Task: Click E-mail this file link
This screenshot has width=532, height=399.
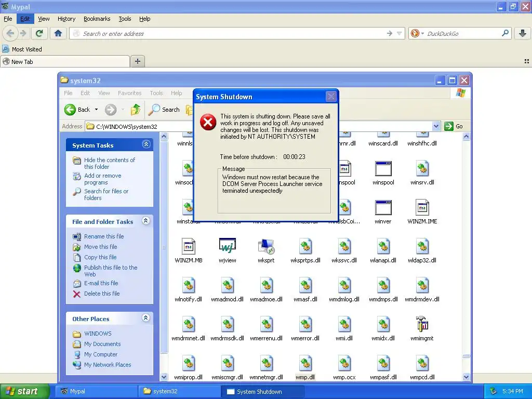Action: coord(101,283)
